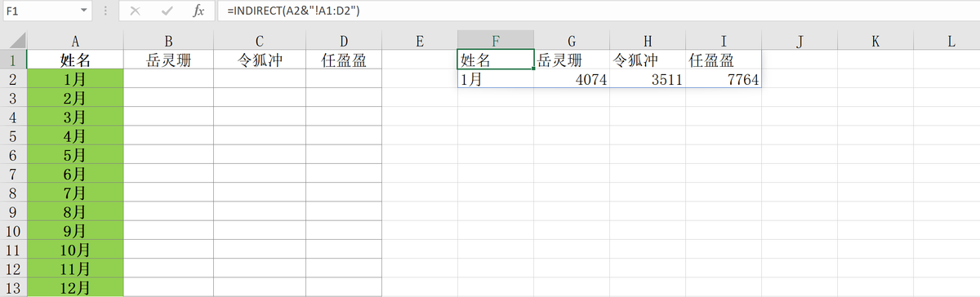The image size is (980, 297).
Task: Select column H header
Action: pyautogui.click(x=648, y=41)
